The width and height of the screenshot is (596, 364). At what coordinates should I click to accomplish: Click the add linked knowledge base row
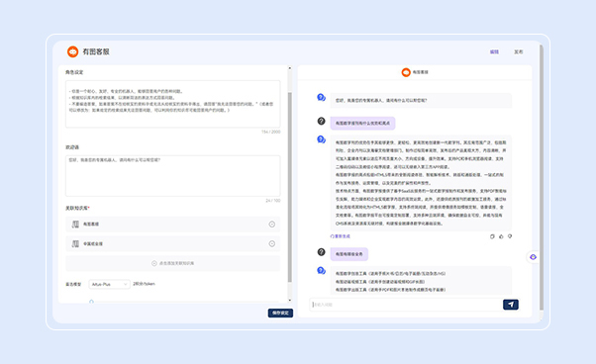click(173, 263)
